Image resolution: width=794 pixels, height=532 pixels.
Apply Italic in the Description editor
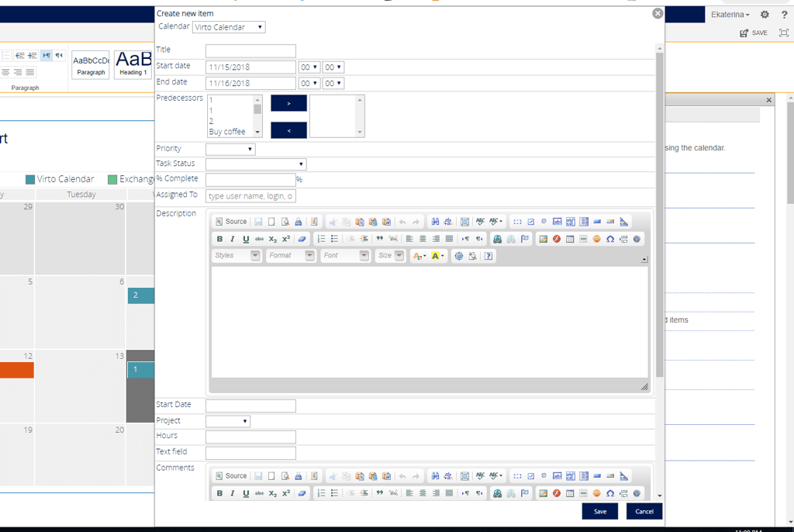point(233,239)
